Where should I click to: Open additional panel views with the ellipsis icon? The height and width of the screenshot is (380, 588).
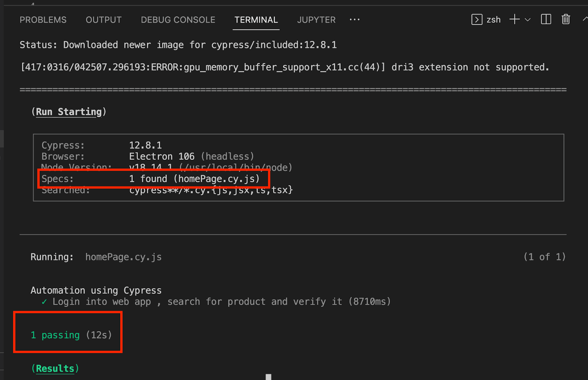[x=354, y=19]
